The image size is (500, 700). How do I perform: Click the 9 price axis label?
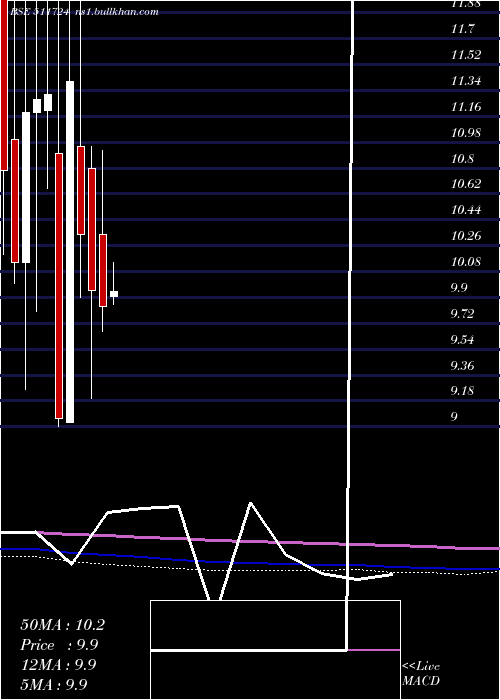[x=454, y=417]
